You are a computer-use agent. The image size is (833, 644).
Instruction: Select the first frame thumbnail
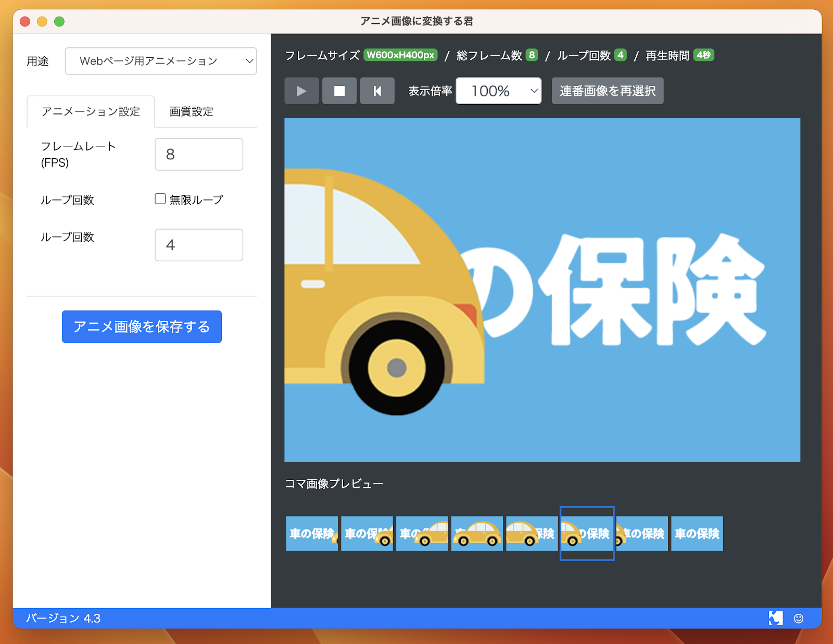[312, 533]
